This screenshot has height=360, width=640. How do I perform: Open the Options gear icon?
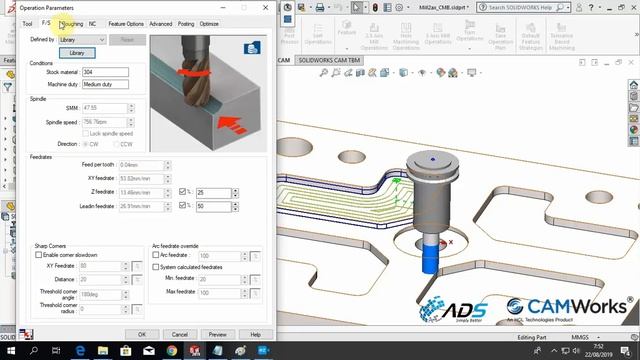pos(399,7)
